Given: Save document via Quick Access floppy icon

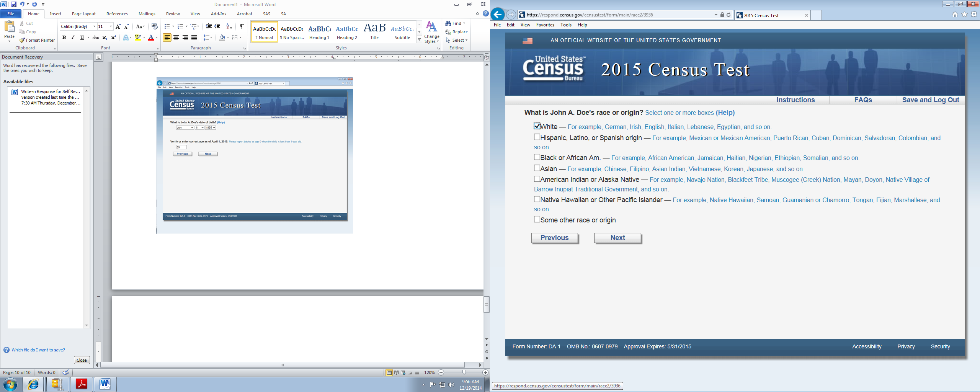Looking at the screenshot, I should click(14, 4).
